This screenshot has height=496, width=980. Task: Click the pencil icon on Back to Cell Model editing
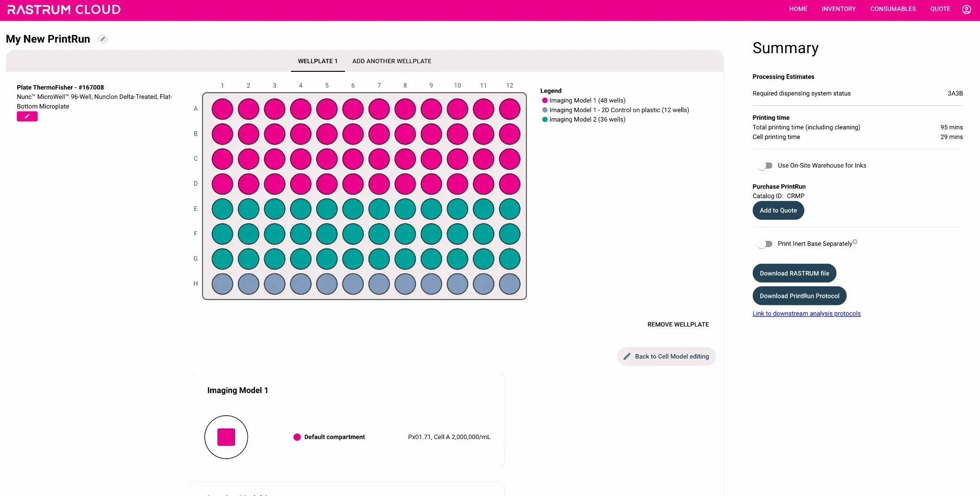pos(627,356)
